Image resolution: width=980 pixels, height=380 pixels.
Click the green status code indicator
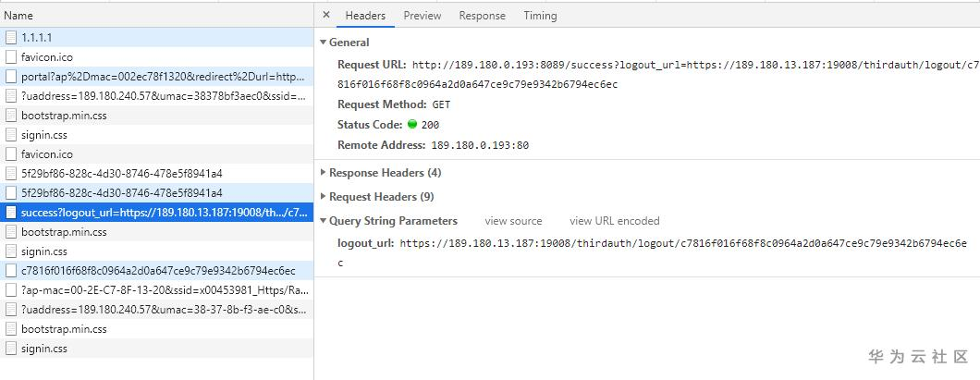(412, 125)
